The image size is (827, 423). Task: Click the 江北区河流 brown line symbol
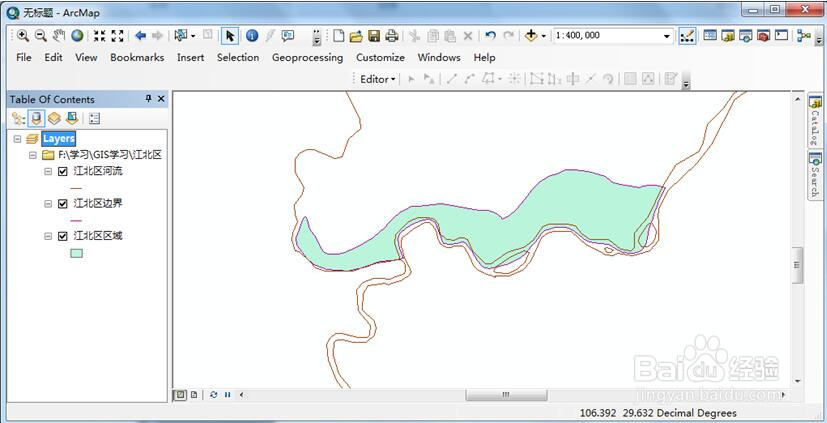[x=76, y=188]
